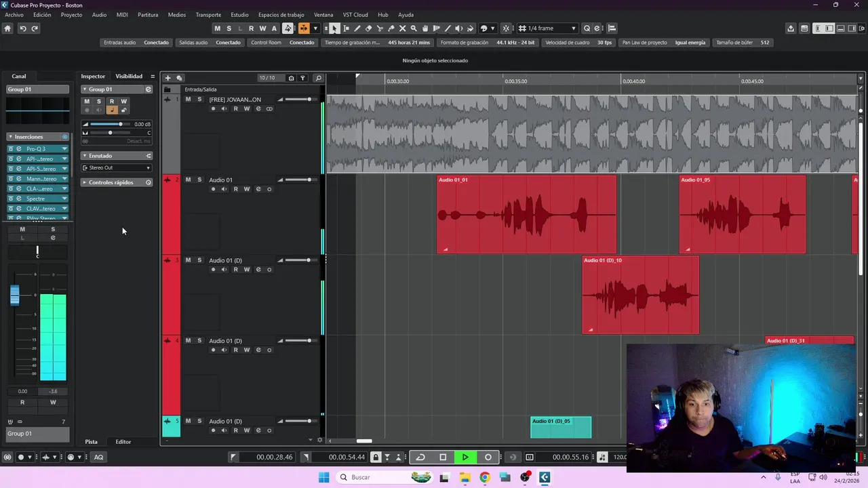Select the Split scissors tool
Viewport: 868px width, 488px height.
[380, 28]
